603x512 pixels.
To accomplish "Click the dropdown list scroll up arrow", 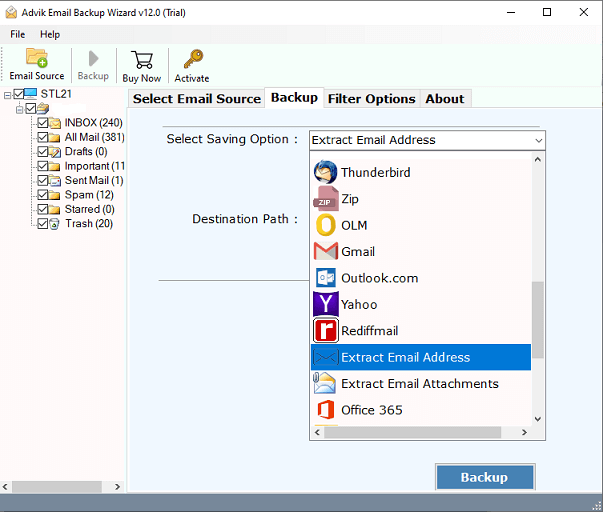I will 538,159.
